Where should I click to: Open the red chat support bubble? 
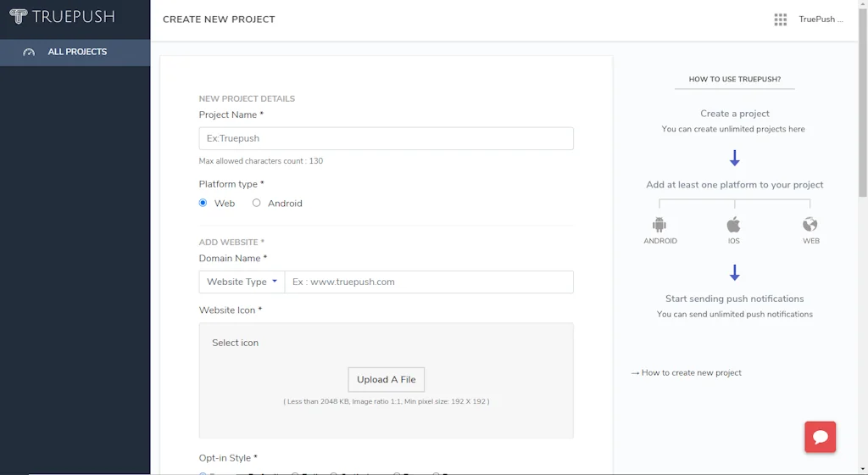[x=820, y=437]
